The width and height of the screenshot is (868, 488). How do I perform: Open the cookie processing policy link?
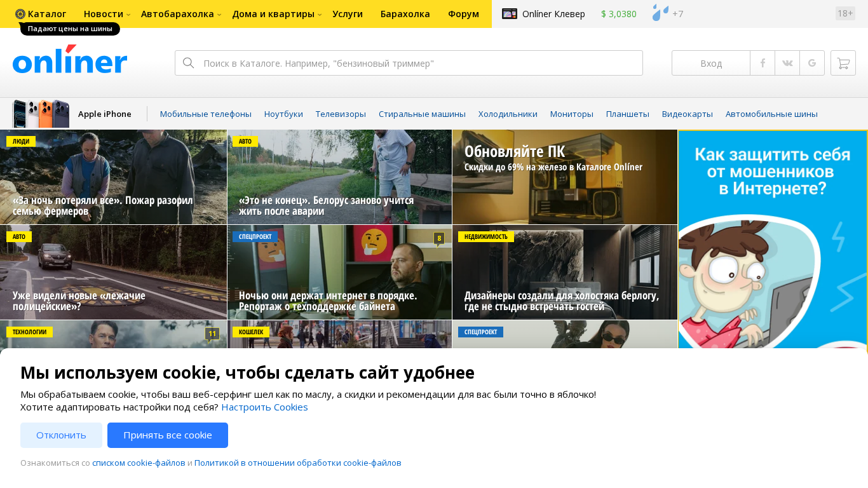pos(298,463)
